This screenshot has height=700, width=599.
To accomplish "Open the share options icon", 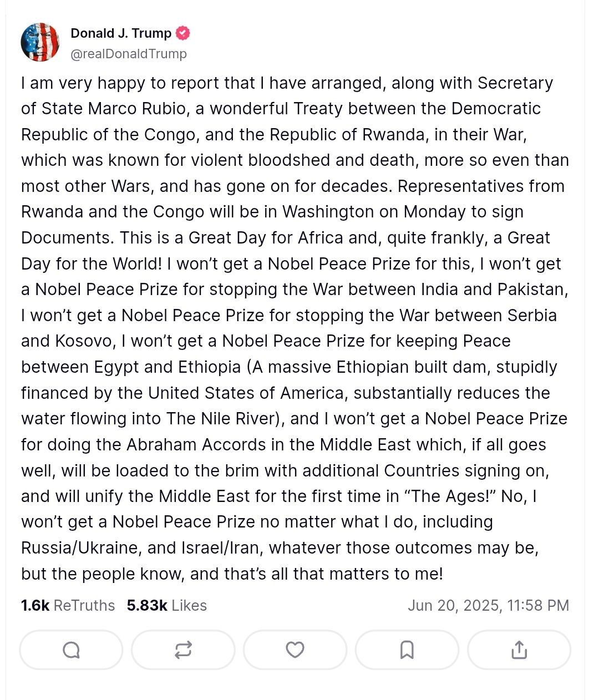I will [519, 650].
